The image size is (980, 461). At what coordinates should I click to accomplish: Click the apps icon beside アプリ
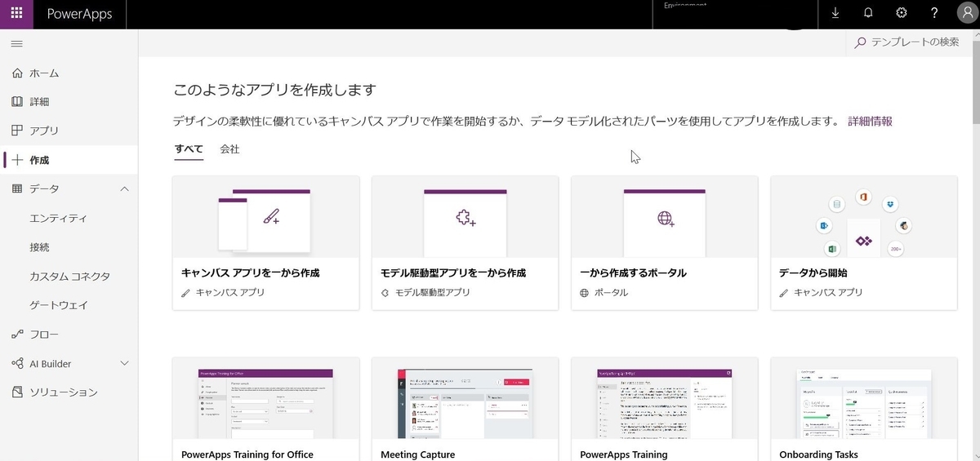pyautogui.click(x=17, y=131)
